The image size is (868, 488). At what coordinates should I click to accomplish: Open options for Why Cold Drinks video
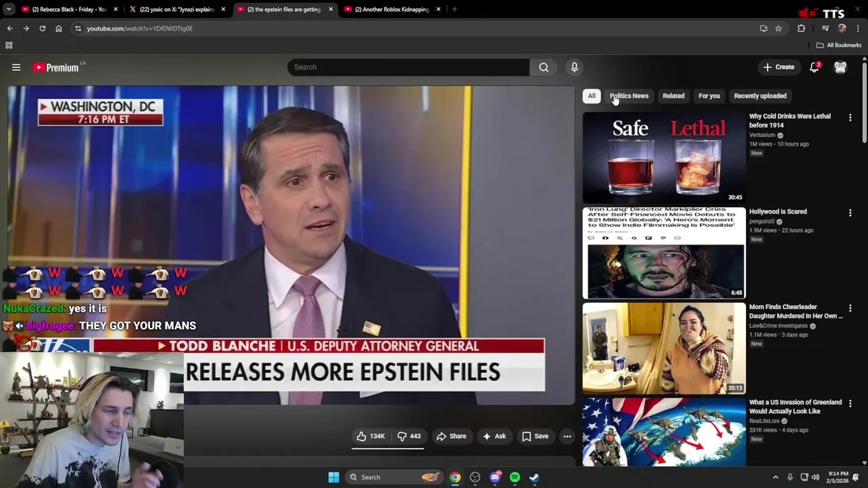coord(850,118)
